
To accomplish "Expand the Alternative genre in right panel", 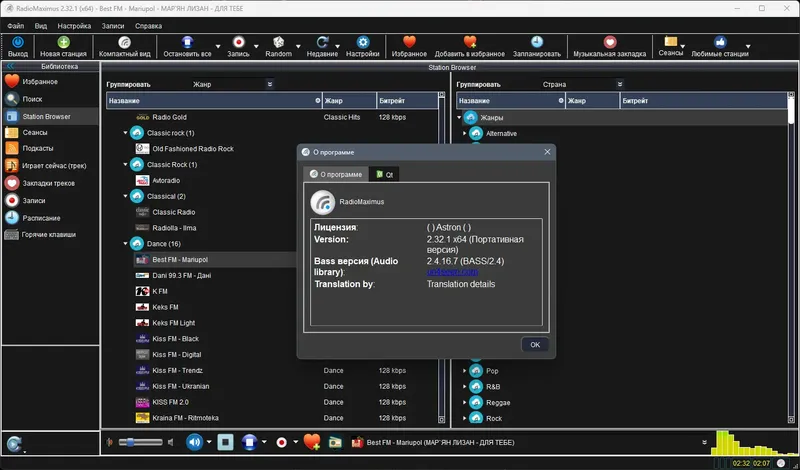I will (x=465, y=134).
